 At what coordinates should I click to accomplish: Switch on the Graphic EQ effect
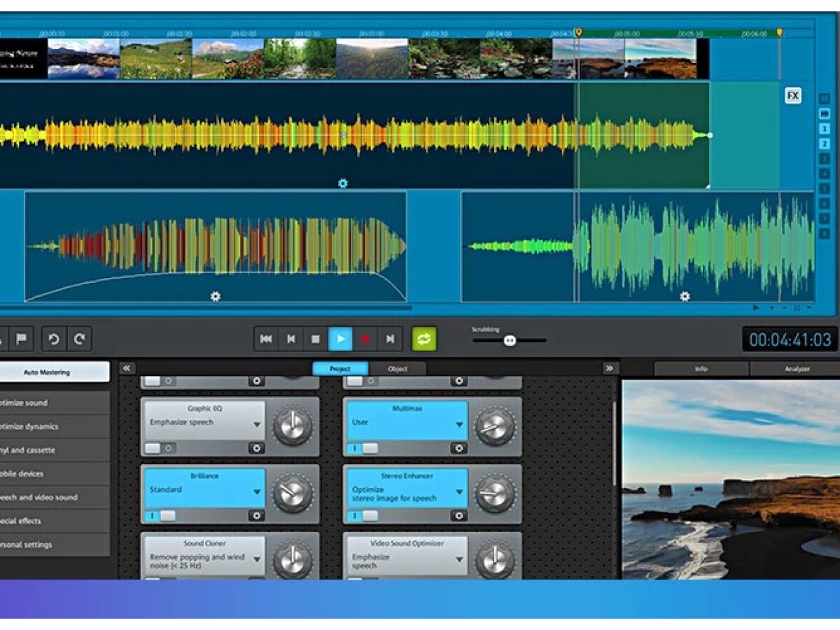click(160, 448)
